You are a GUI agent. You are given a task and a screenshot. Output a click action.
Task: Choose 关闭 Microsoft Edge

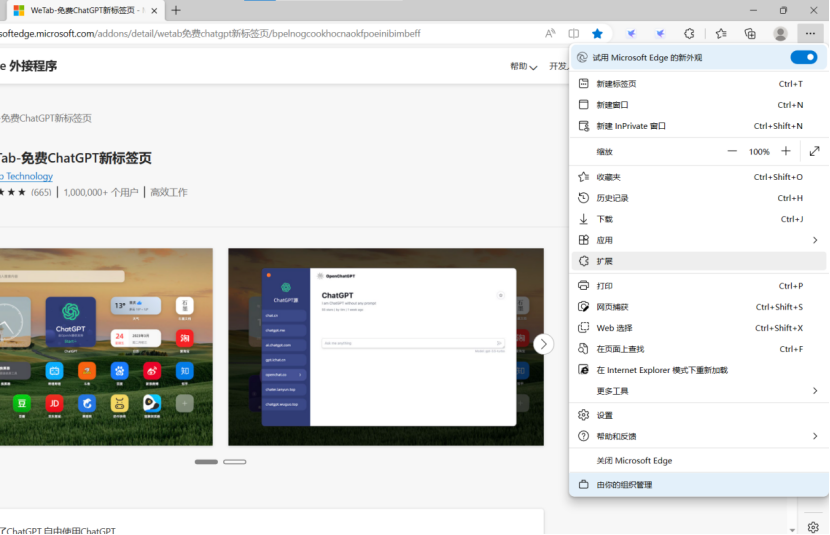[x=699, y=461]
